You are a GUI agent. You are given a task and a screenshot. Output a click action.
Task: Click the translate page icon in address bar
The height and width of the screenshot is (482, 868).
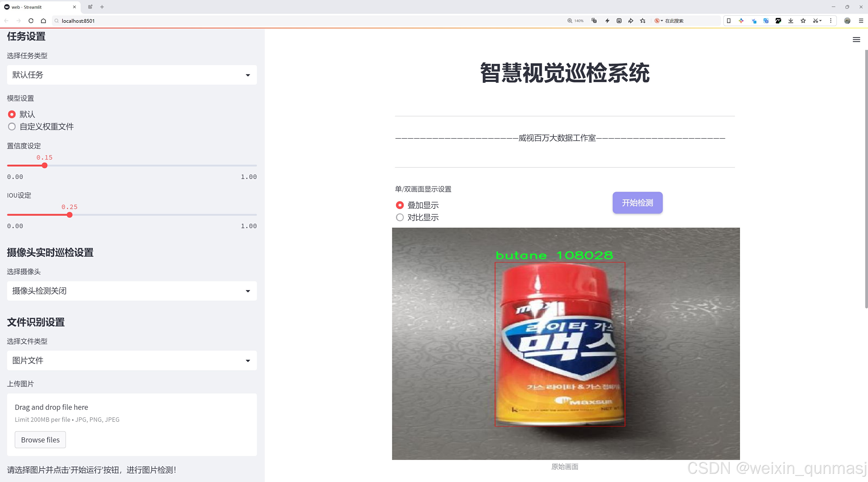594,21
